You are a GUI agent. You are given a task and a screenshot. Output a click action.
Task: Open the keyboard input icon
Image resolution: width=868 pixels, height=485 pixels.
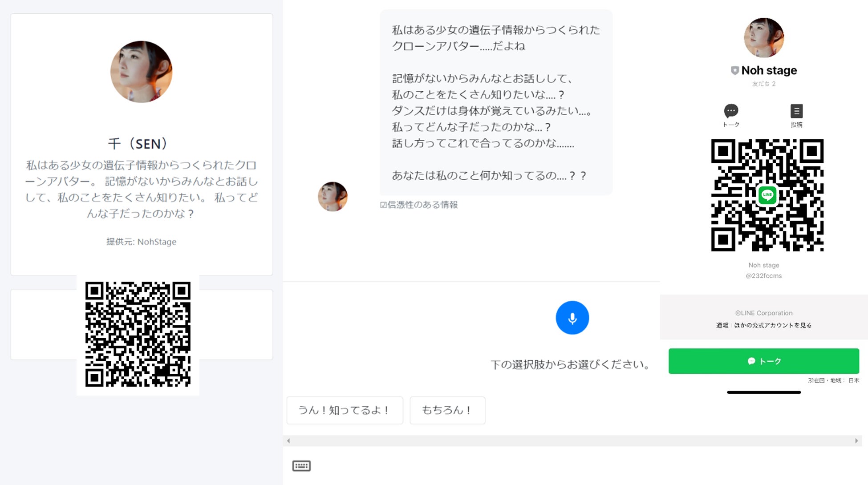click(x=301, y=466)
